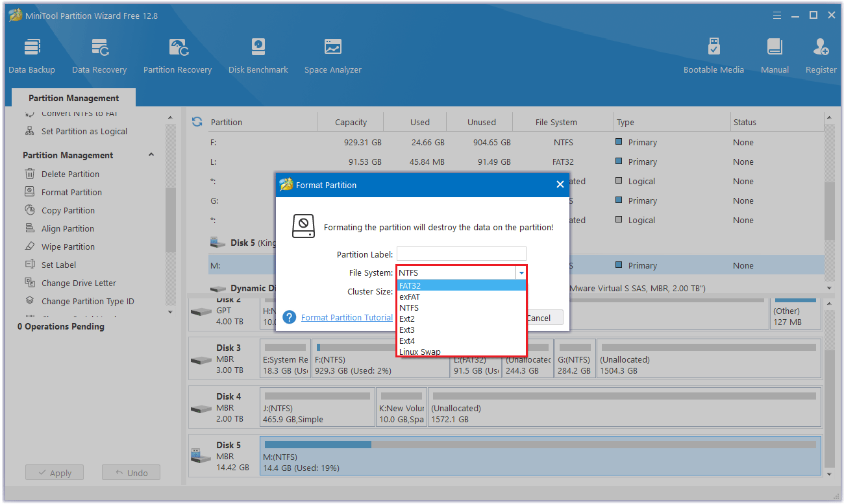This screenshot has width=844, height=504.
Task: Open the Manual
Action: 775,56
